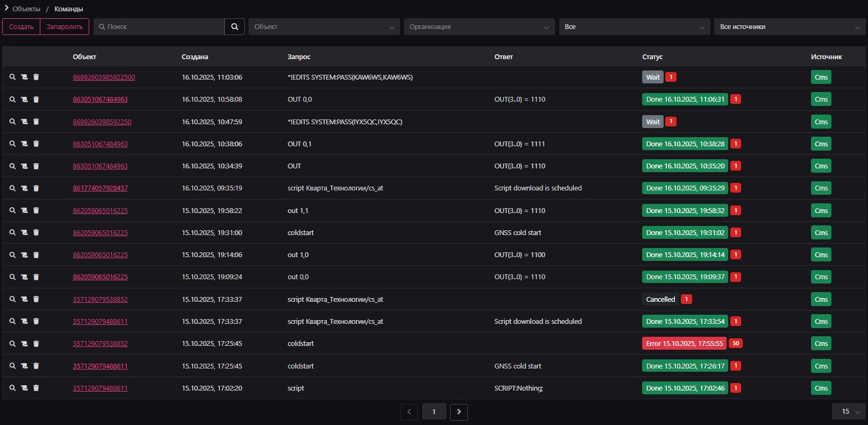The image size is (868, 425).
Task: Open the Все status filter dropdown
Action: tap(635, 26)
